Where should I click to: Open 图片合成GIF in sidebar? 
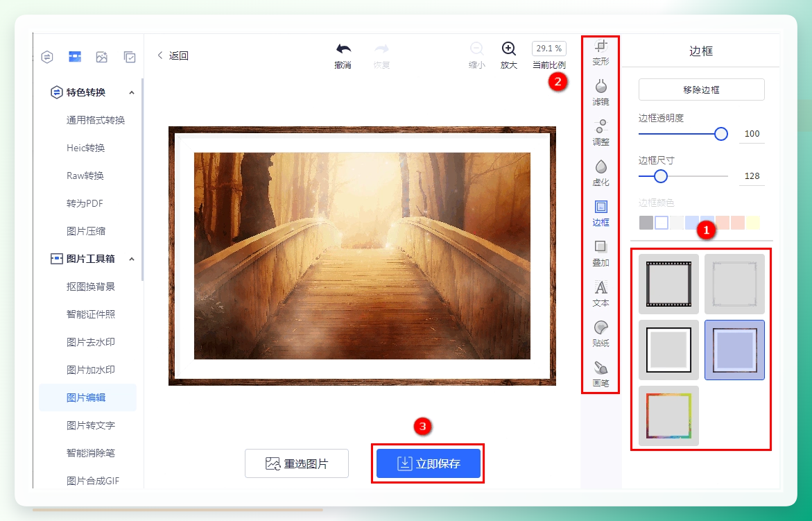click(93, 481)
